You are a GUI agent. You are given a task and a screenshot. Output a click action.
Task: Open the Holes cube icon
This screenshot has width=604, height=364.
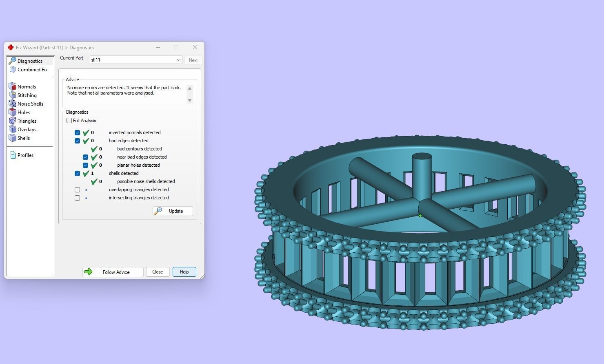[13, 113]
